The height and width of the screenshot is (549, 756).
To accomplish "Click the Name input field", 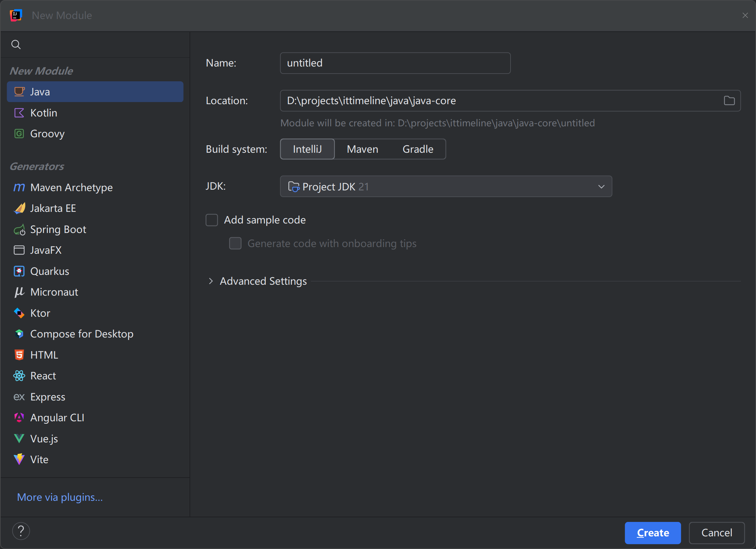I will 395,63.
